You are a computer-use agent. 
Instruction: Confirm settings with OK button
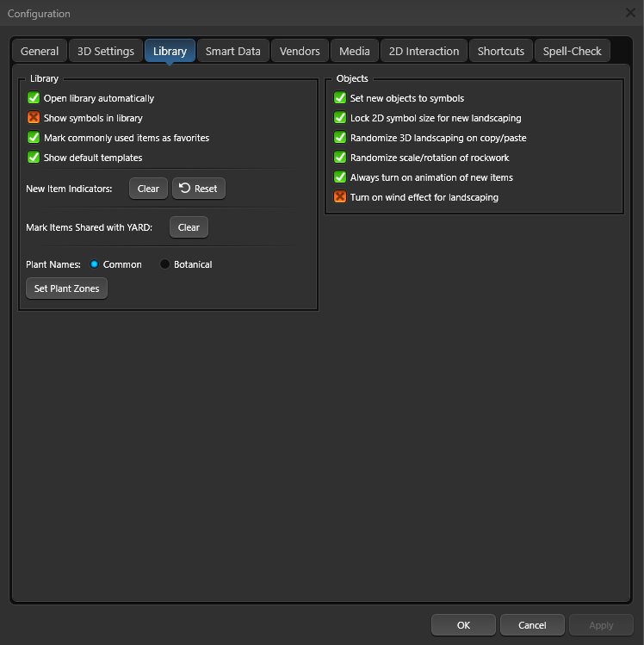463,625
